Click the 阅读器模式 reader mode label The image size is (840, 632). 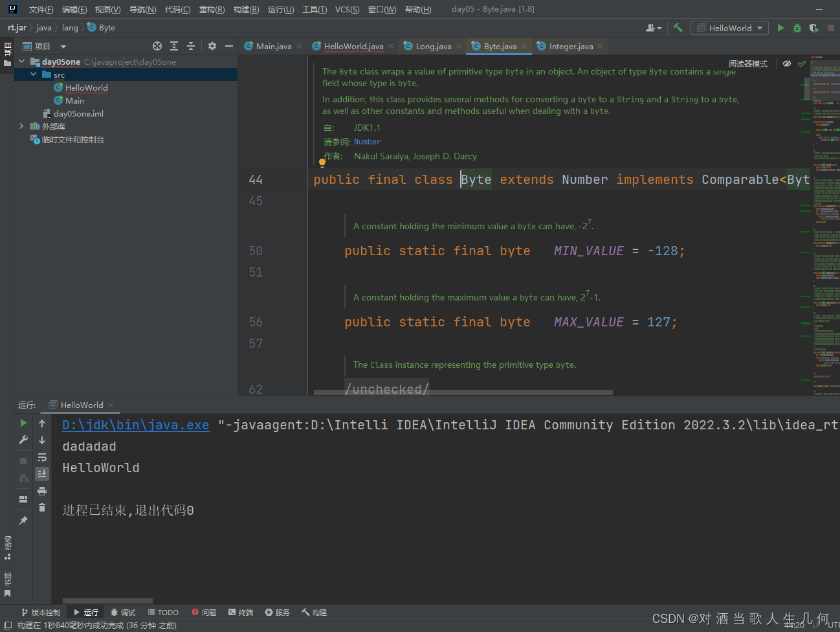pyautogui.click(x=748, y=63)
